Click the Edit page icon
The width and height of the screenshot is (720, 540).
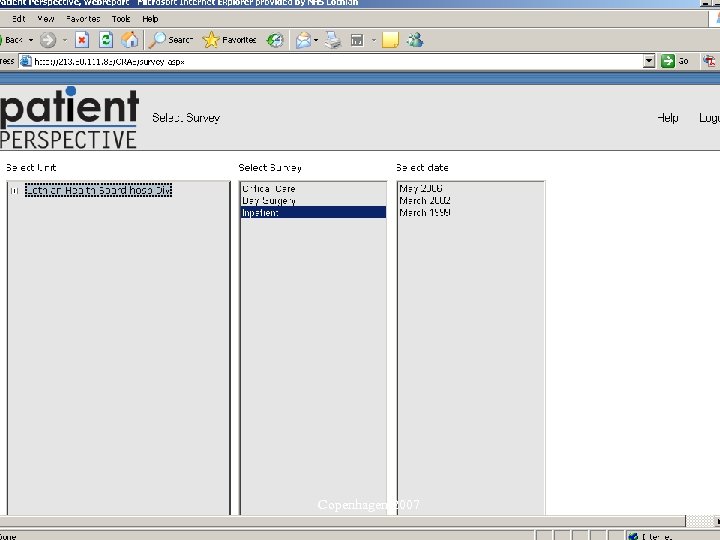[357, 40]
